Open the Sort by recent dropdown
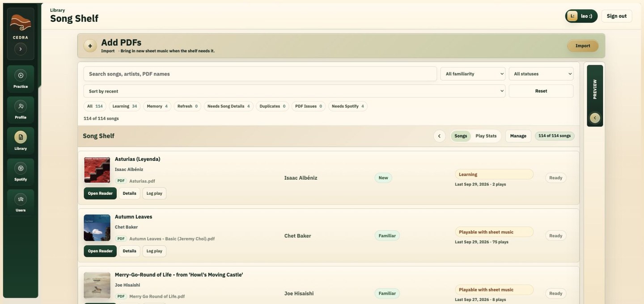The width and height of the screenshot is (644, 304). coord(294,91)
